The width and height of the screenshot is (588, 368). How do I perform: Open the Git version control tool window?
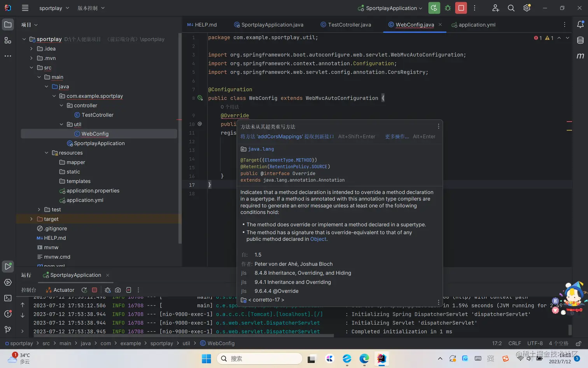[x=8, y=329]
